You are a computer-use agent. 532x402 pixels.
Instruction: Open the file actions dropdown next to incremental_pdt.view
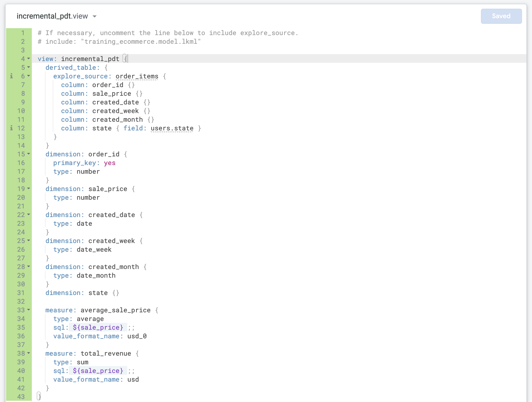click(x=94, y=16)
